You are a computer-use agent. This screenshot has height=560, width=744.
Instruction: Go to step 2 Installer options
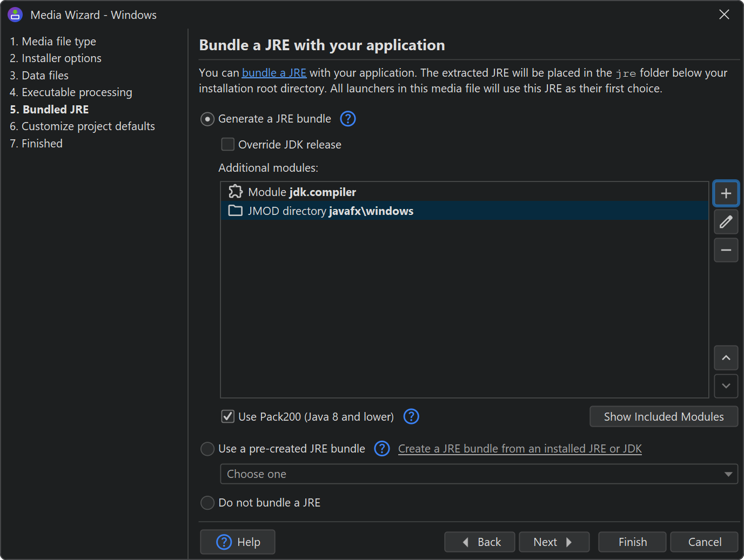(56, 58)
